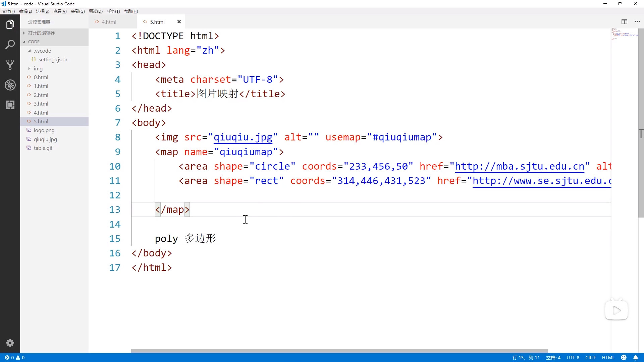Change the CRLF line ending setting
Screen dimensions: 644x362
click(x=590, y=358)
